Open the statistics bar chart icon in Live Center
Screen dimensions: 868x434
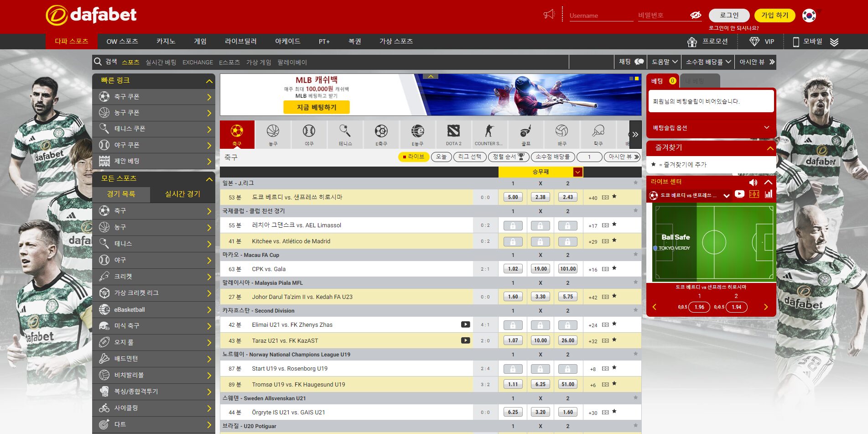click(x=769, y=194)
